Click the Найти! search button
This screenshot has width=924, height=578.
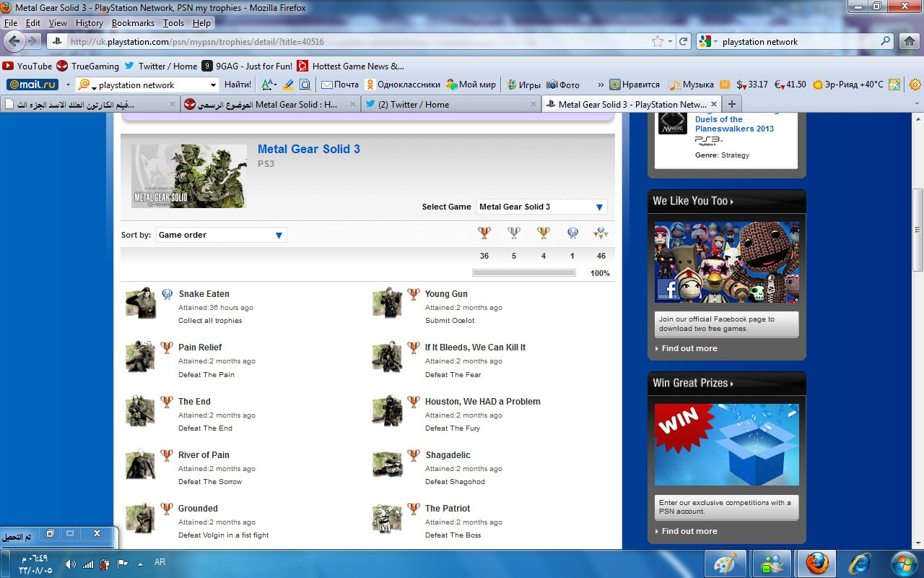coord(238,85)
